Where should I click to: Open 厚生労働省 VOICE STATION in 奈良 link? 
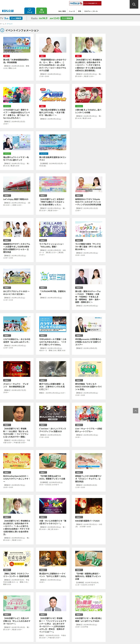pyautogui.click(x=88, y=387)
